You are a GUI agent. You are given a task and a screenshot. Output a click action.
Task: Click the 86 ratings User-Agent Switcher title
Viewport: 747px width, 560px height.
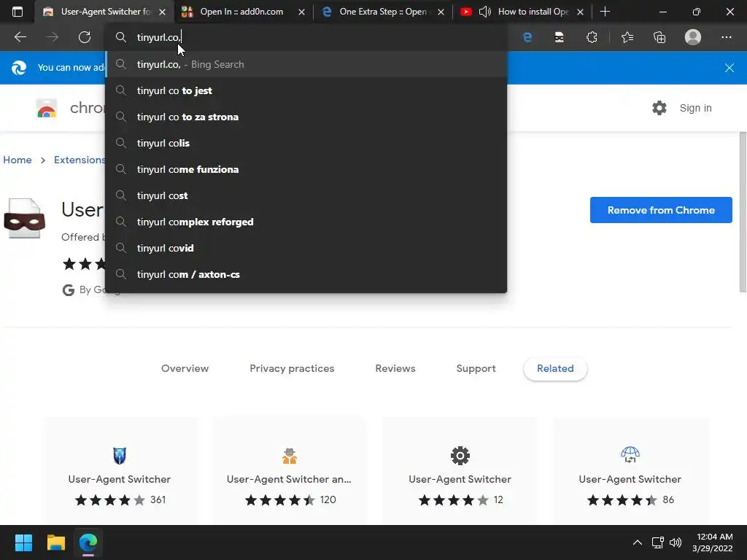630,479
